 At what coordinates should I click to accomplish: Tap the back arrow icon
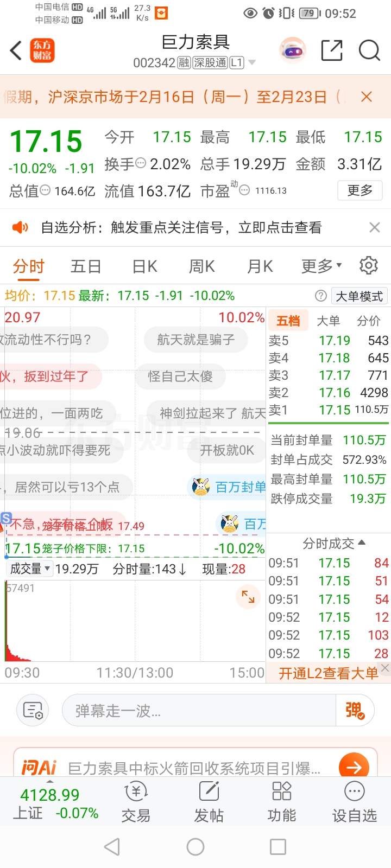click(x=16, y=51)
